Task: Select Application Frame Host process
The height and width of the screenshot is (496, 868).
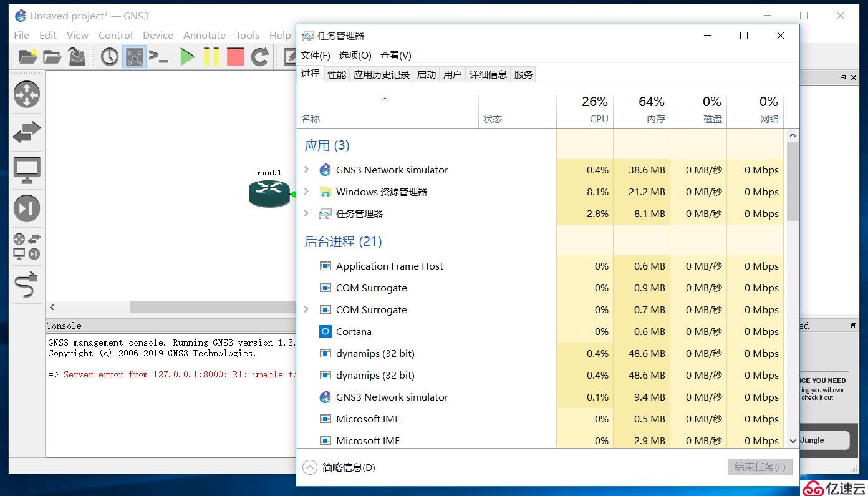Action: [540, 266]
